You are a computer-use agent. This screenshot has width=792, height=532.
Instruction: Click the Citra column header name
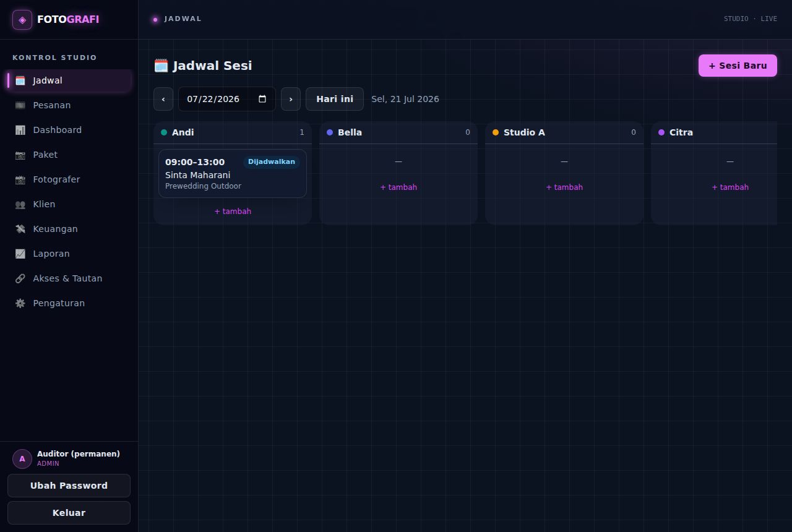[681, 132]
